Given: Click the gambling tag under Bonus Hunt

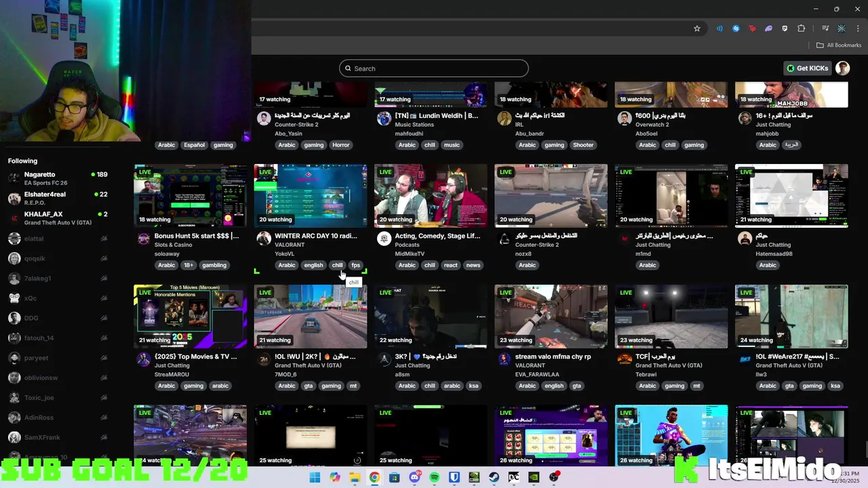Looking at the screenshot, I should (214, 265).
